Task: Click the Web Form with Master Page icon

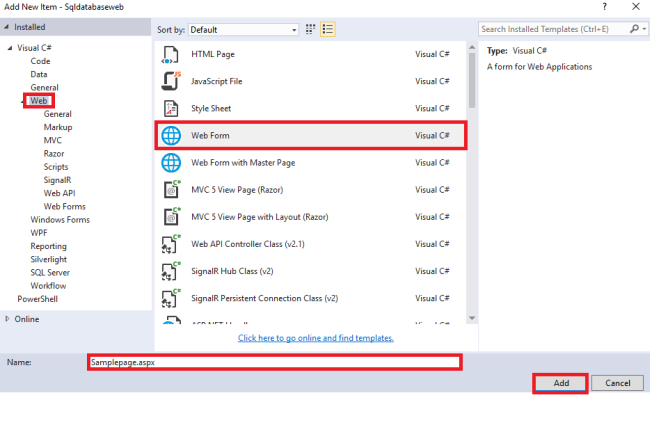Action: (171, 163)
